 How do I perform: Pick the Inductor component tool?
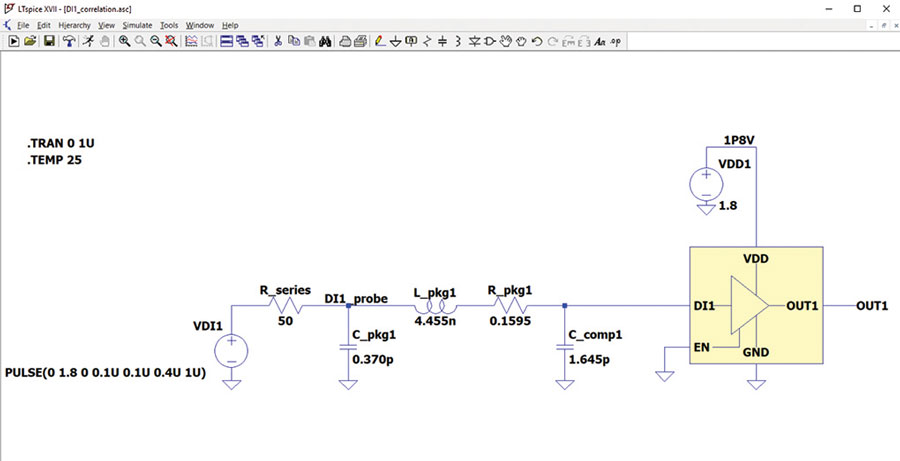click(457, 41)
